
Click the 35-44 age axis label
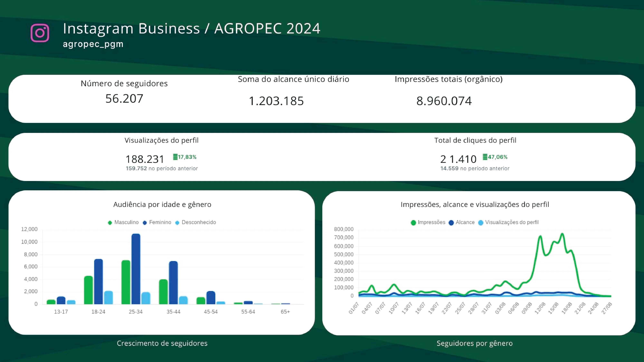173,312
